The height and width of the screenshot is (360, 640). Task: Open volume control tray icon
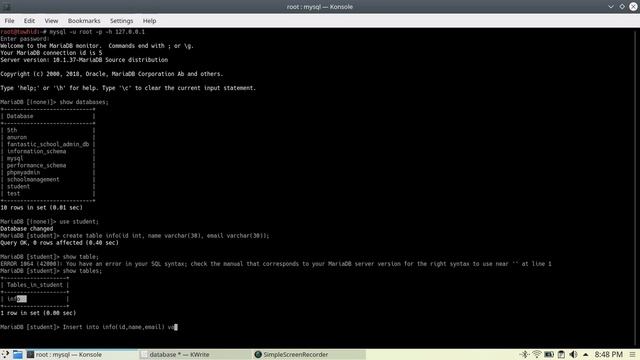point(573,354)
